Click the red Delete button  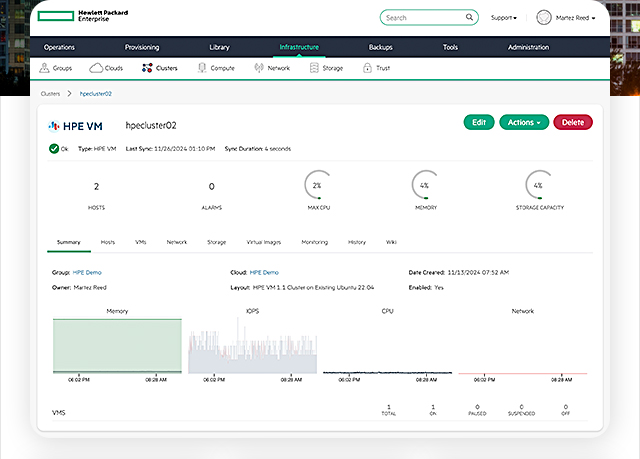click(x=573, y=122)
